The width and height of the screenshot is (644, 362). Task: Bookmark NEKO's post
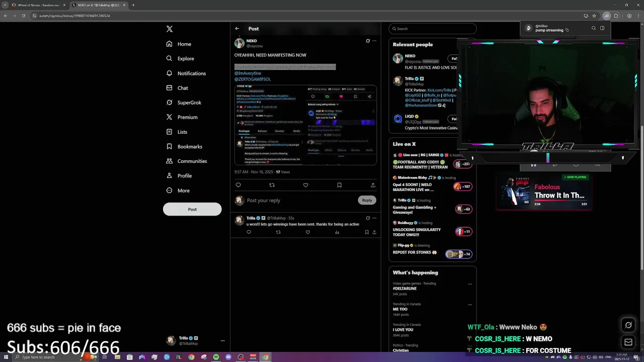point(339,185)
